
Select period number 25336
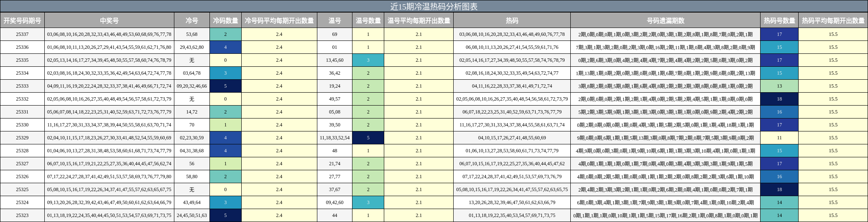(x=22, y=47)
